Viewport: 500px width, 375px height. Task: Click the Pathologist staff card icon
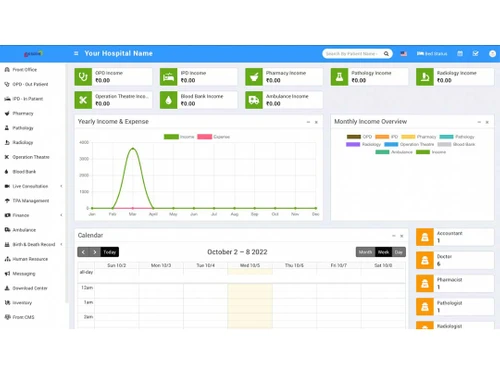[425, 307]
